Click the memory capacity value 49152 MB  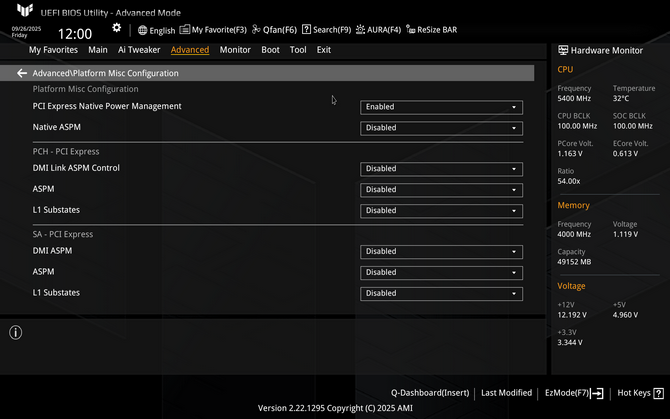click(x=574, y=262)
